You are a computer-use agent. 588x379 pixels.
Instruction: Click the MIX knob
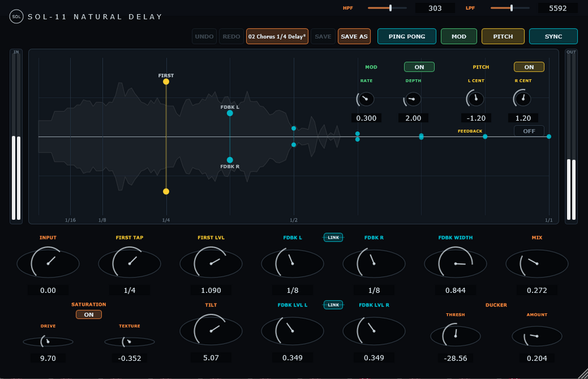(537, 264)
